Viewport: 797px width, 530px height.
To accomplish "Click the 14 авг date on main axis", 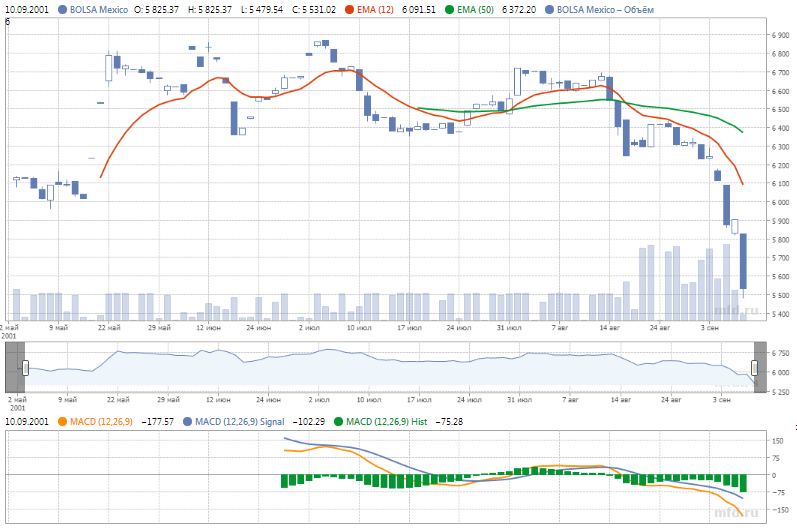I will click(x=609, y=328).
